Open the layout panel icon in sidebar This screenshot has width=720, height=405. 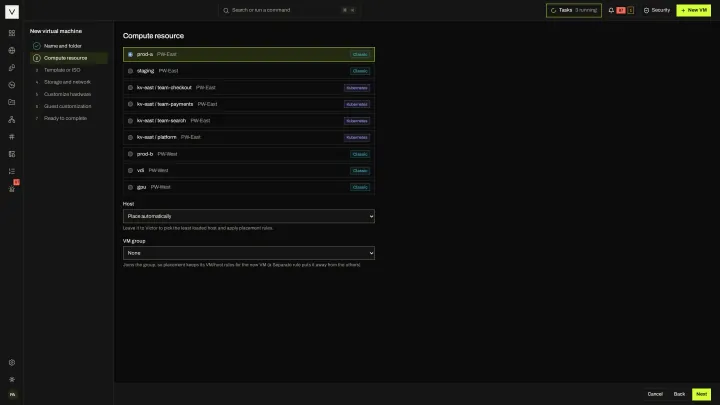[x=12, y=154]
